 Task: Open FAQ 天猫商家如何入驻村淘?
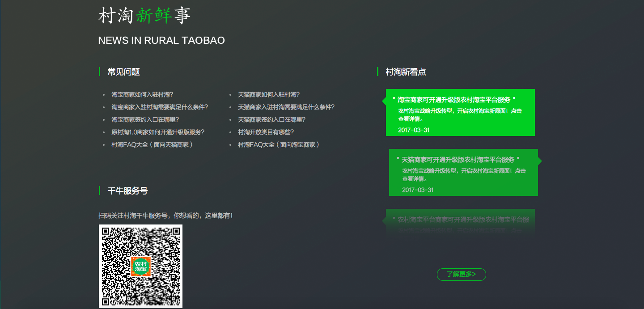[x=269, y=95]
